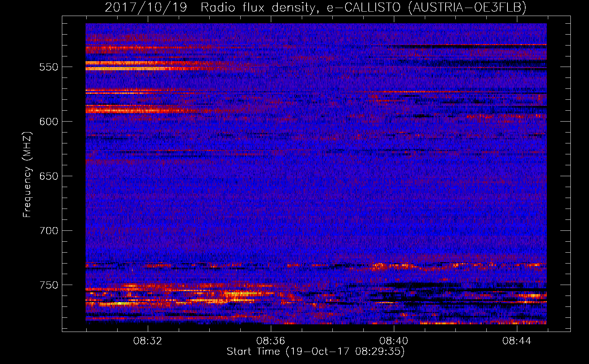Click the 08:40 time axis label
The height and width of the screenshot is (364, 589).
click(394, 341)
